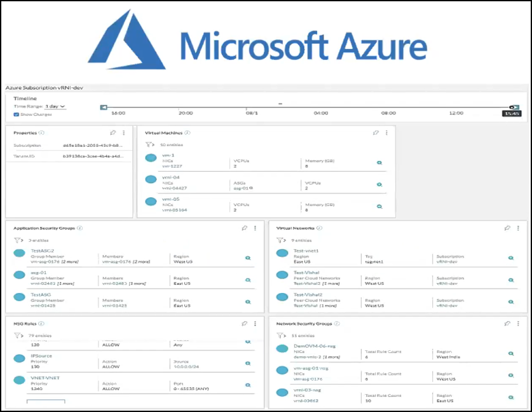
Task: Pin the Properties widget
Action: coord(113,133)
